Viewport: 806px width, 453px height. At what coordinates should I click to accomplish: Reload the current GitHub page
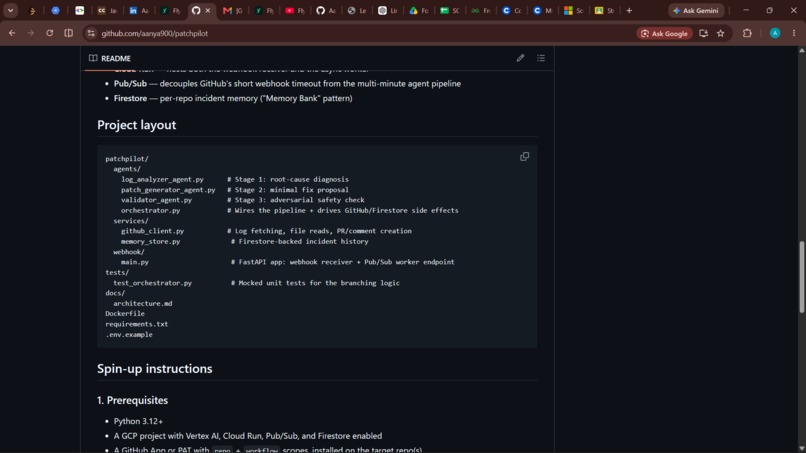[49, 33]
